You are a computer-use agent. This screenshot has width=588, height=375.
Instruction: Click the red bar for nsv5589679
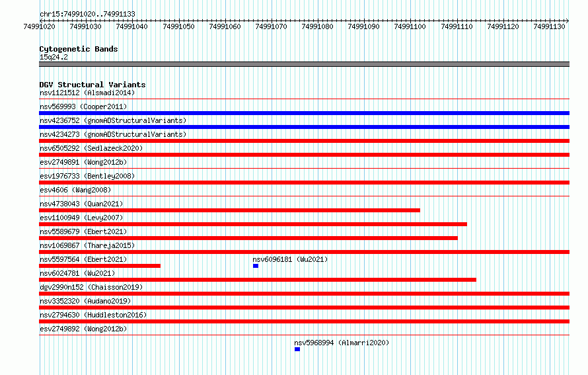pyautogui.click(x=248, y=238)
